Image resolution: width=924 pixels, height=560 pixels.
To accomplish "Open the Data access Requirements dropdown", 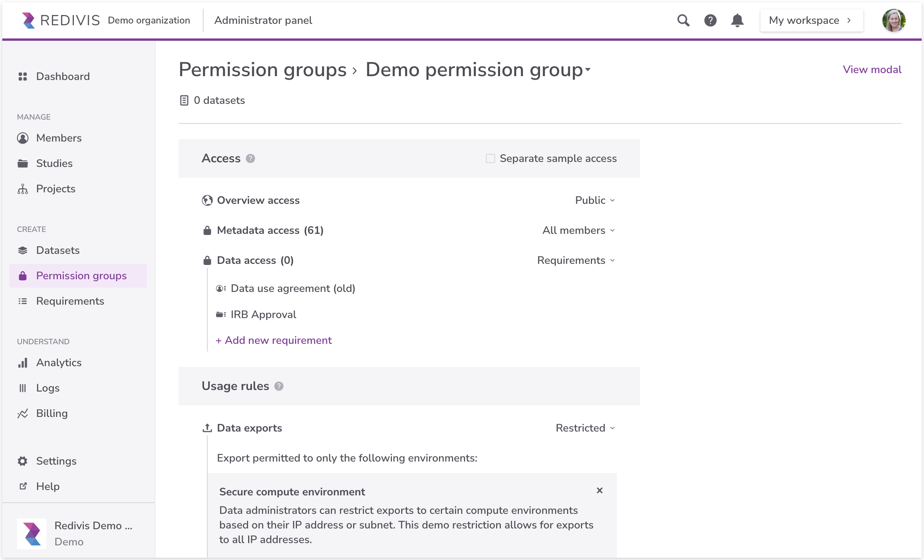I will click(576, 260).
